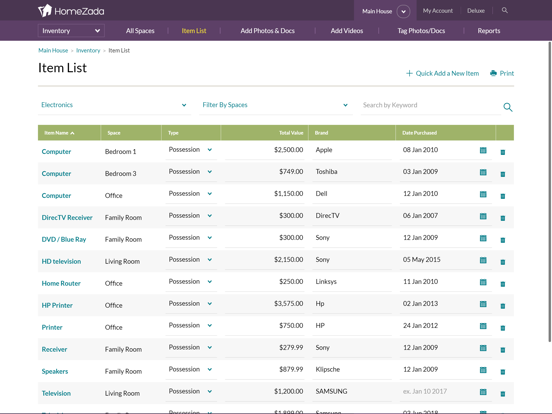Open the calendar icon for the HP Printer row

point(483,304)
